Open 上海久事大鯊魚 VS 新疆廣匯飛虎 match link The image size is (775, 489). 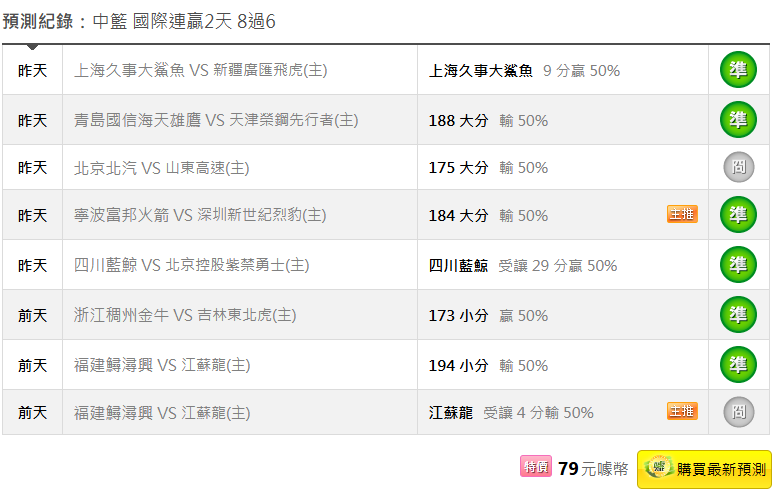coord(201,70)
